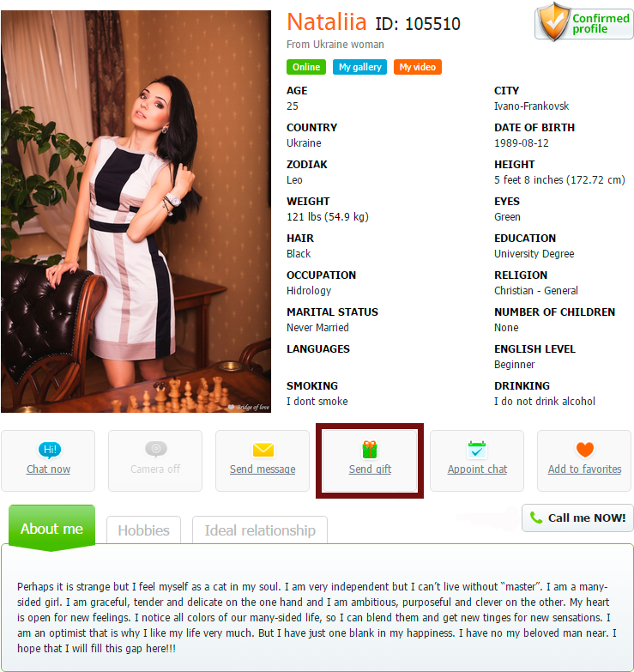The image size is (634, 672).
Task: Click the orange heart favorites icon
Action: (585, 450)
